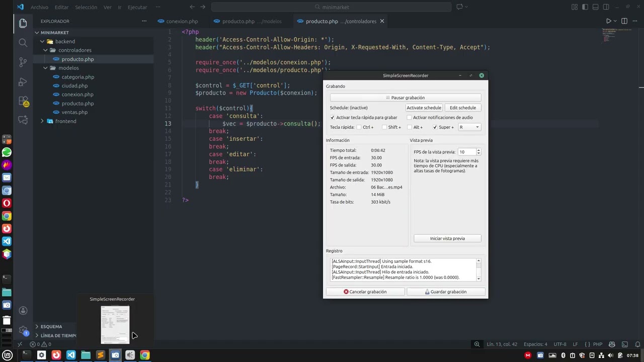Toggle the secondary side bar layout icon
This screenshot has width=644, height=362.
click(x=606, y=7)
